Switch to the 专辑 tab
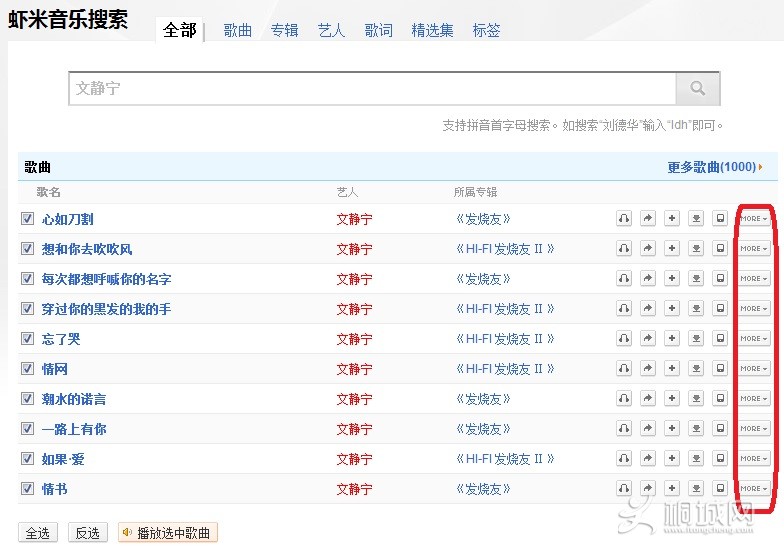 tap(284, 30)
